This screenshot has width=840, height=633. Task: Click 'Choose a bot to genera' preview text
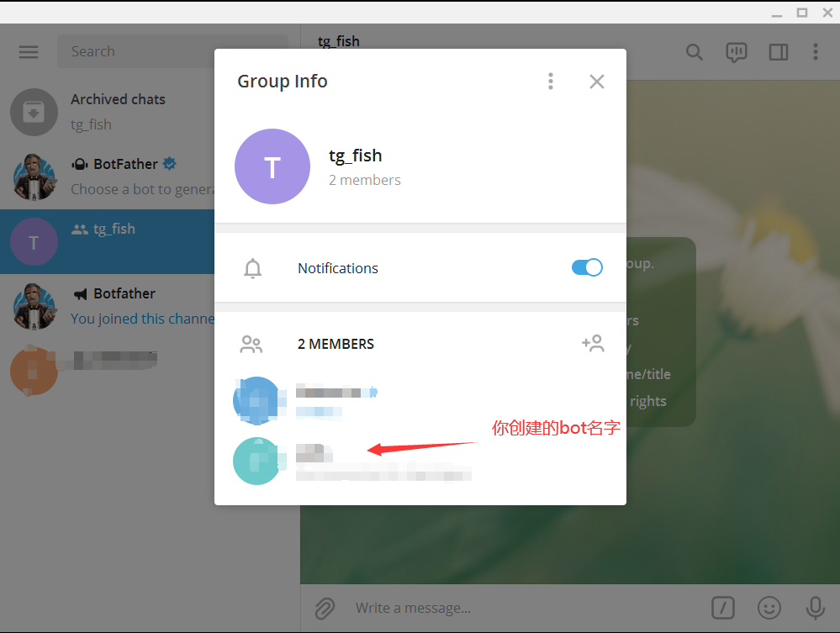(142, 189)
